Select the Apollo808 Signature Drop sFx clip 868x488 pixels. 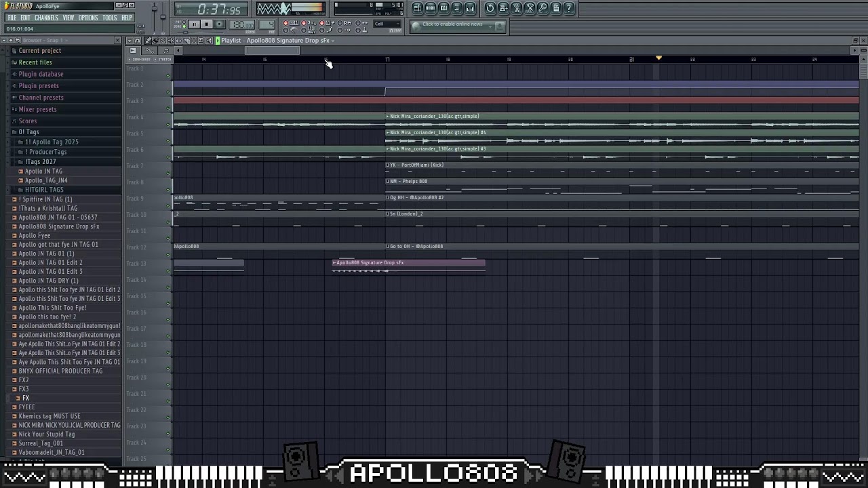[x=409, y=266]
